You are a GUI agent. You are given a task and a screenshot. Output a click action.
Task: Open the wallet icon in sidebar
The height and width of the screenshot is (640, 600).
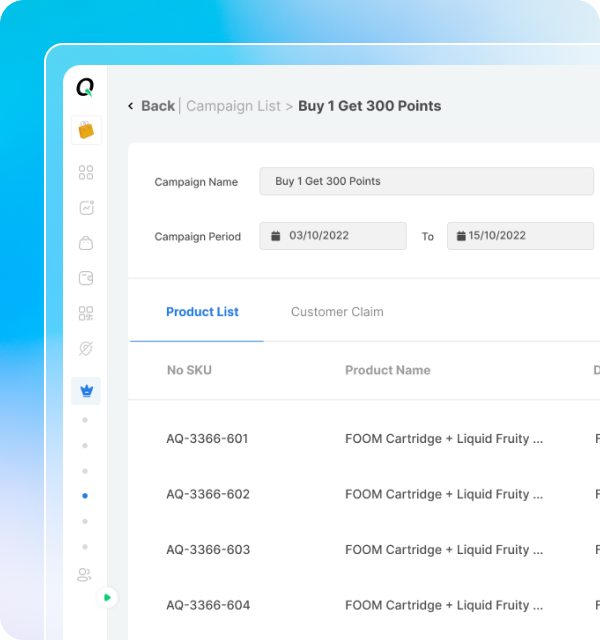(x=86, y=278)
